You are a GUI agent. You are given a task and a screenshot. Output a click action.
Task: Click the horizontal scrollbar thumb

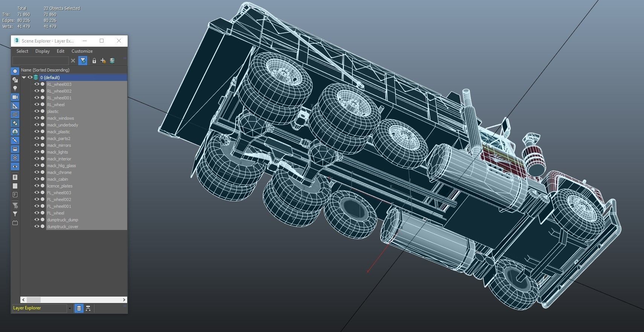[x=33, y=300]
